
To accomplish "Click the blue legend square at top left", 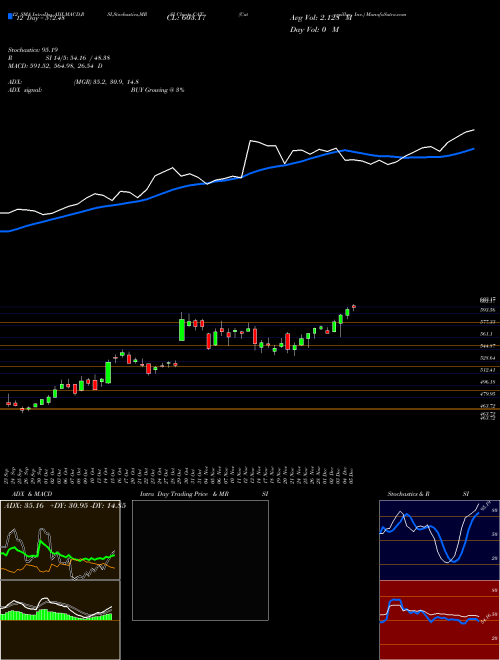I will pyautogui.click(x=10, y=16).
